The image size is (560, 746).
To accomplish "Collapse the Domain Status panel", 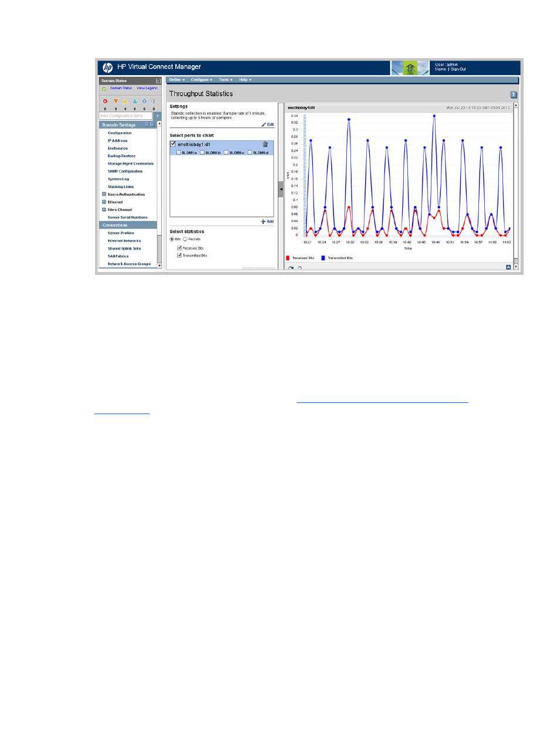I will click(158, 81).
